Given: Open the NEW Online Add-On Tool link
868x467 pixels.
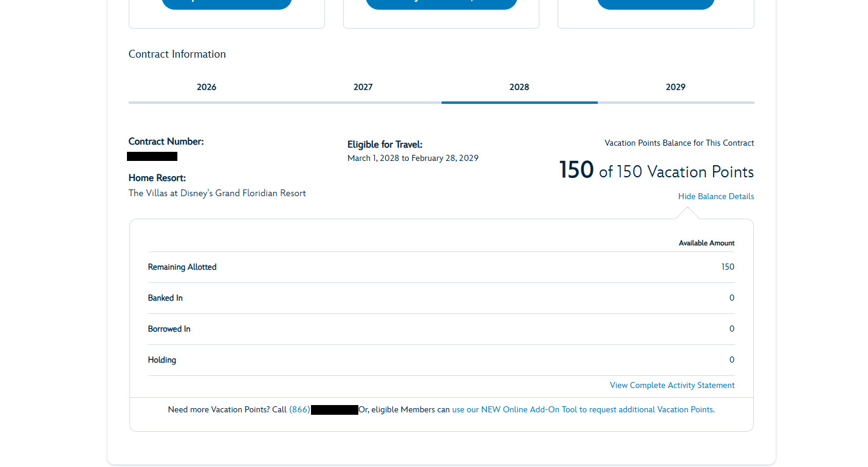Looking at the screenshot, I should (x=583, y=410).
